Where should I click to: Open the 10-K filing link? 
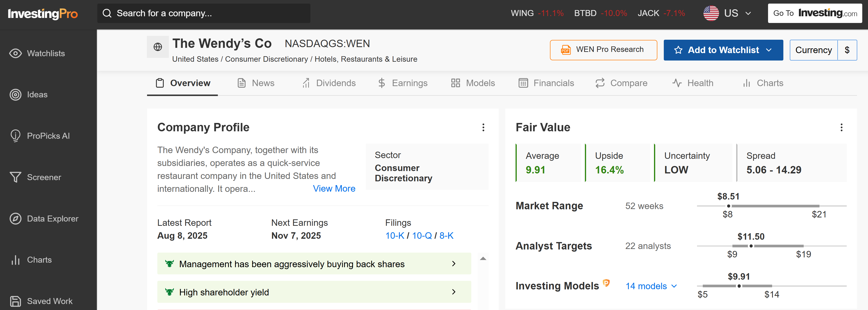[x=395, y=236]
